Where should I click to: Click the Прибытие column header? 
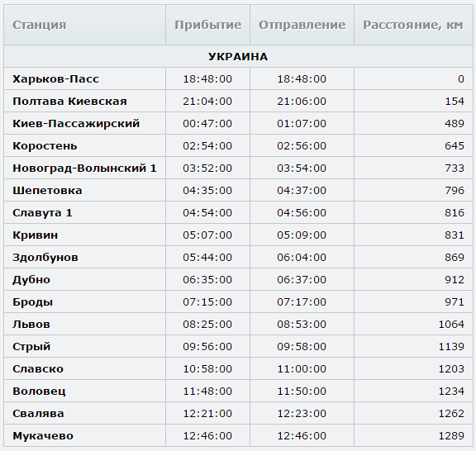(208, 25)
